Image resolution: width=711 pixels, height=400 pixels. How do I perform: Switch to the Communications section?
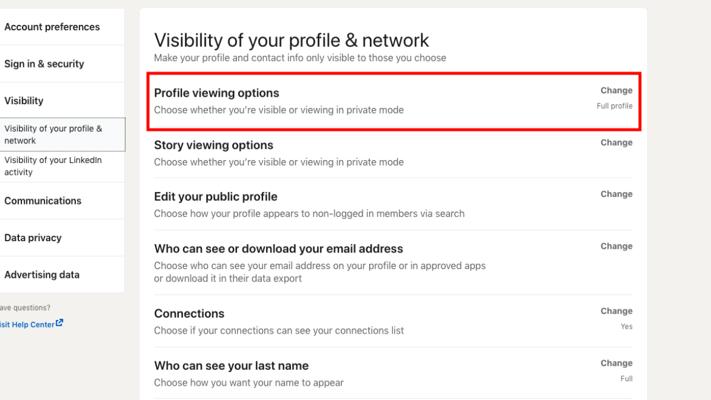click(43, 201)
